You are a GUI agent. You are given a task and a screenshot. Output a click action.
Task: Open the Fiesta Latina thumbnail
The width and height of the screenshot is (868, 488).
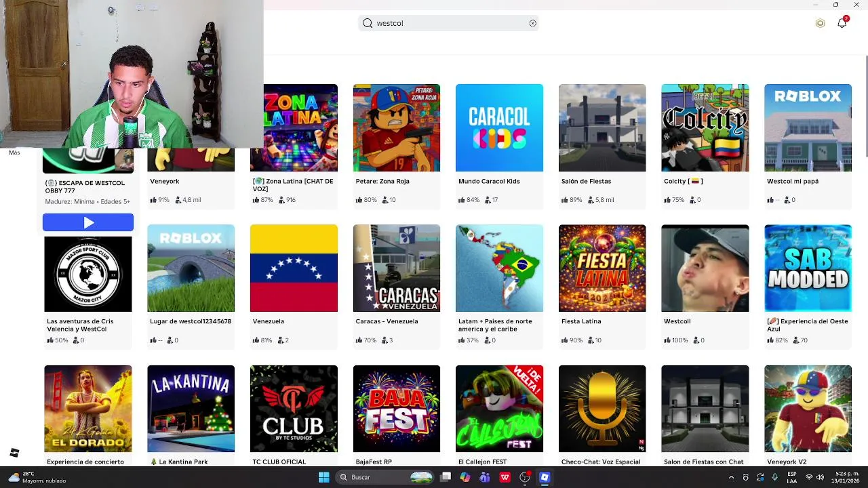pyautogui.click(x=602, y=268)
